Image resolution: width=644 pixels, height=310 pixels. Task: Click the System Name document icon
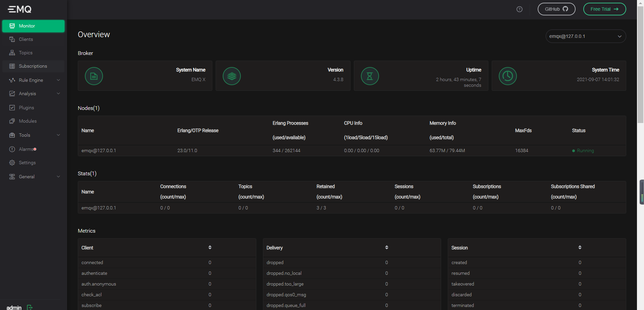94,76
